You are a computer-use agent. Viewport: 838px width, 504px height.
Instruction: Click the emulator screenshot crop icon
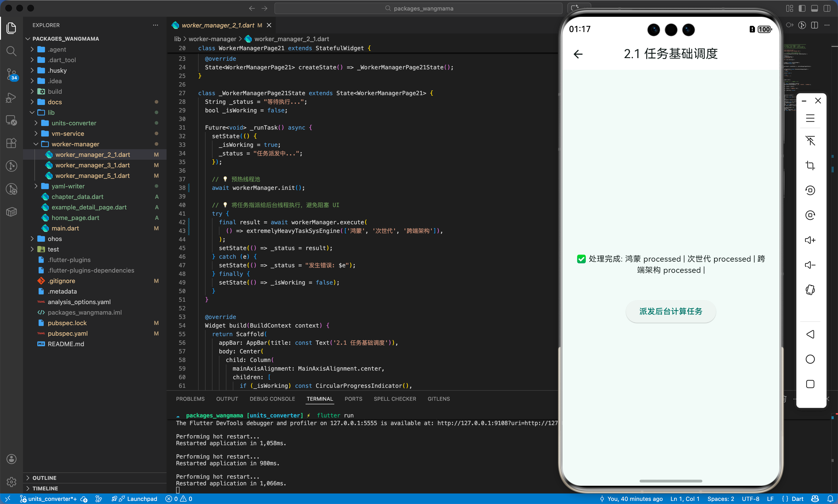(810, 165)
